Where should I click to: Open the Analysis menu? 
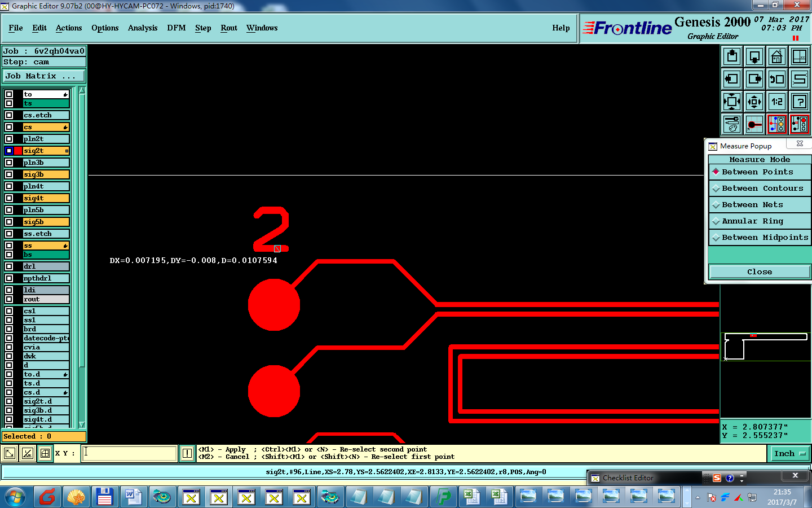[x=143, y=28]
